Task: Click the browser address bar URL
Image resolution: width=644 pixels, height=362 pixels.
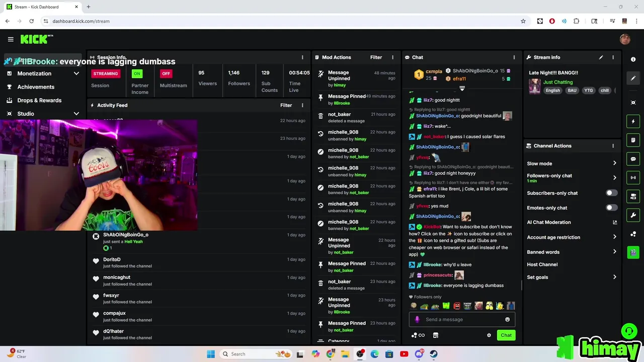Action: click(x=81, y=21)
